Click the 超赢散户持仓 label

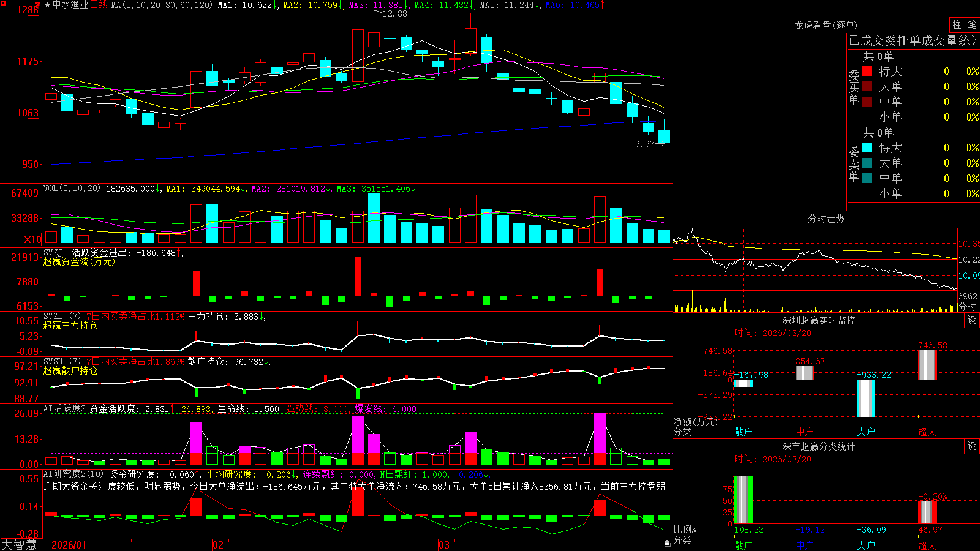(x=70, y=370)
